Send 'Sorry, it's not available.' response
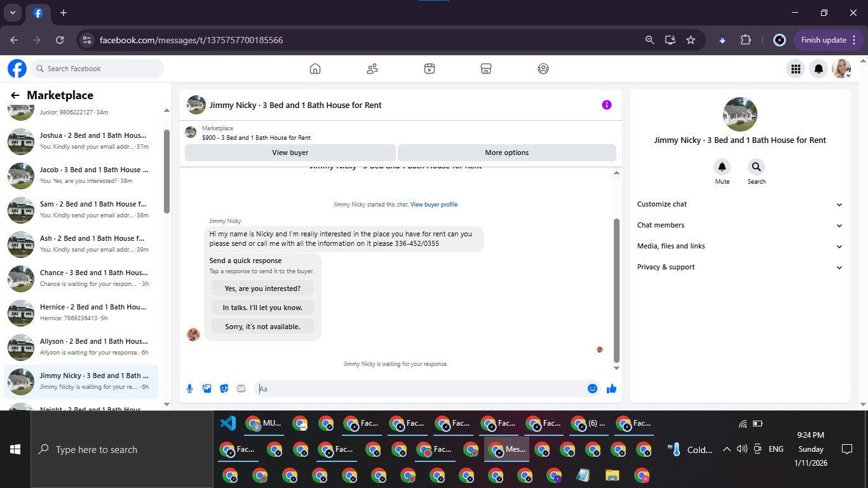This screenshot has width=868, height=488. coord(262,327)
